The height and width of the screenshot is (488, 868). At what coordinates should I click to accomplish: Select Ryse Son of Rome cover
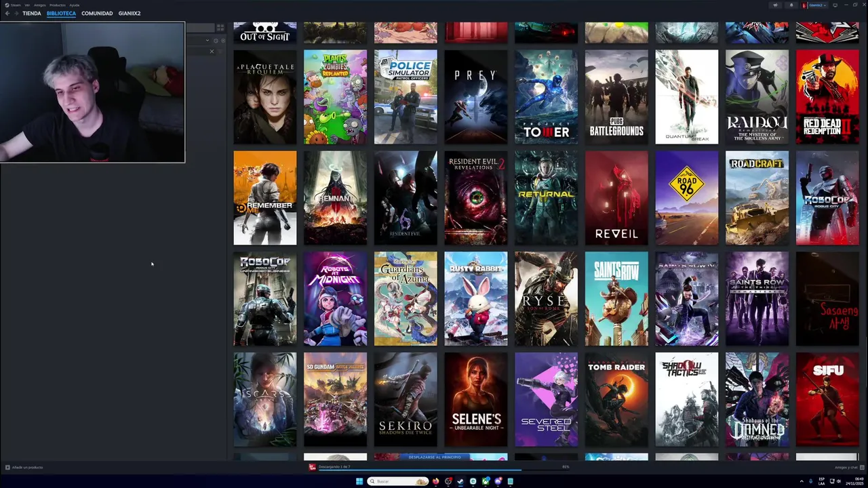point(546,299)
